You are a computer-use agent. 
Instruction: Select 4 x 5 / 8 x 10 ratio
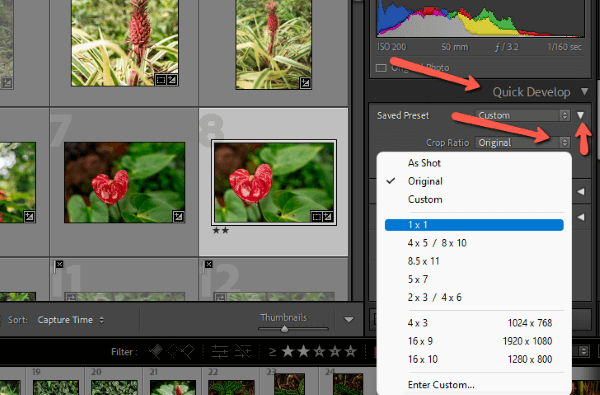pyautogui.click(x=474, y=243)
